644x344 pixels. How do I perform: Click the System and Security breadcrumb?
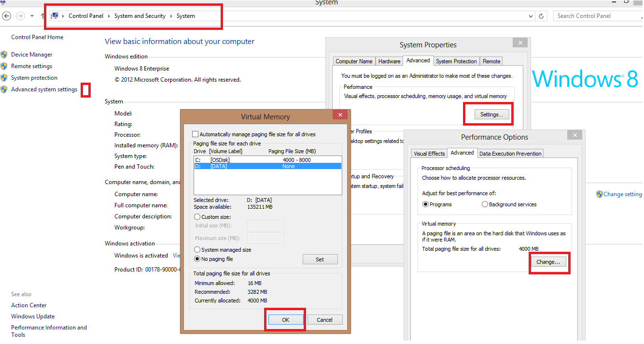click(140, 16)
